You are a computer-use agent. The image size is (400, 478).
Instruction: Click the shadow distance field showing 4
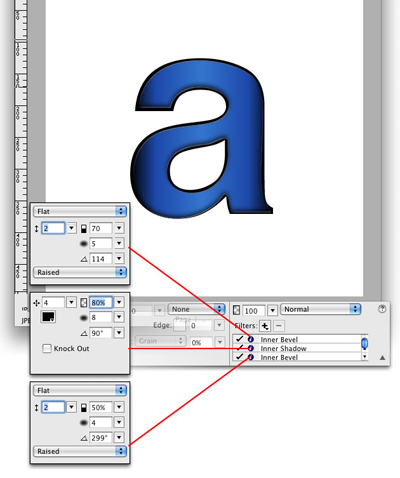(x=53, y=303)
